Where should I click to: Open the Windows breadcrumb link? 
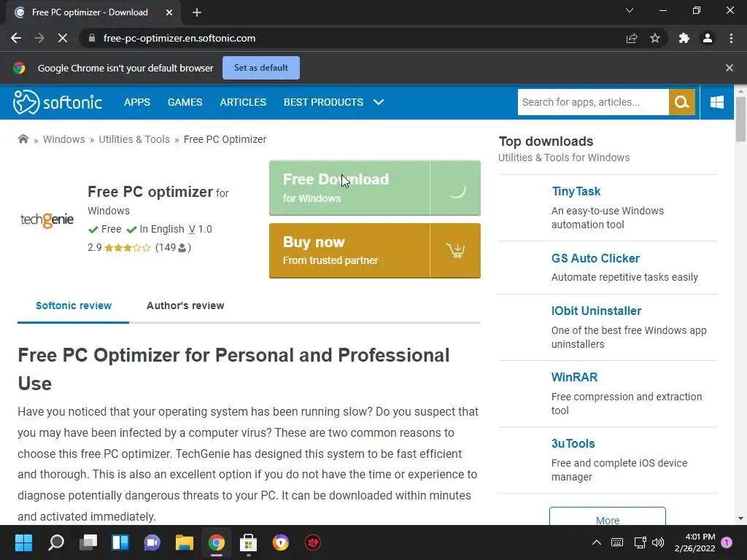click(64, 139)
